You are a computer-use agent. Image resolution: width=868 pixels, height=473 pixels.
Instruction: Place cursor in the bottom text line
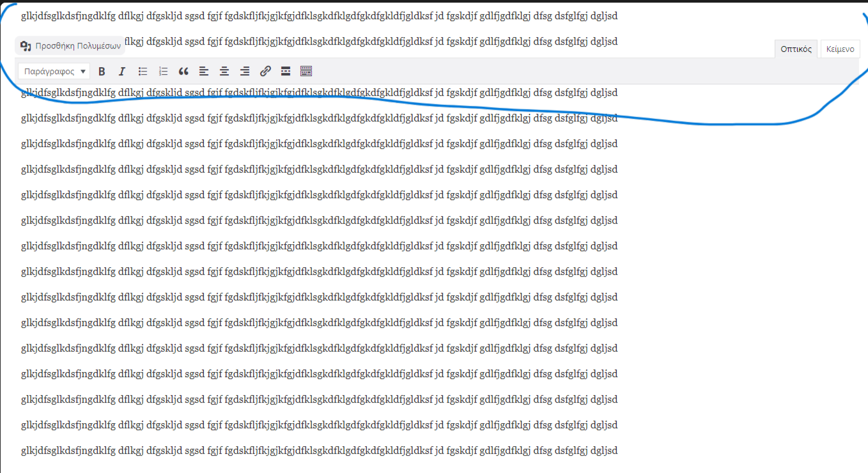coord(320,451)
